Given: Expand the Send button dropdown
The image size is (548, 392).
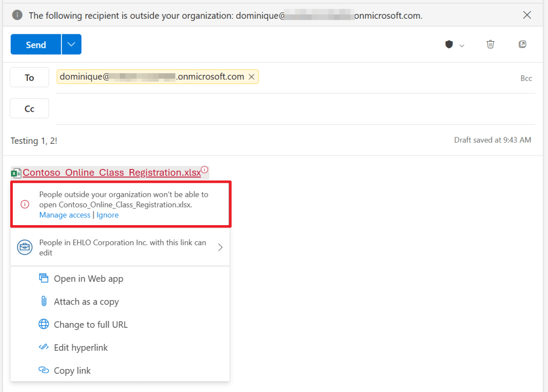Looking at the screenshot, I should (71, 44).
